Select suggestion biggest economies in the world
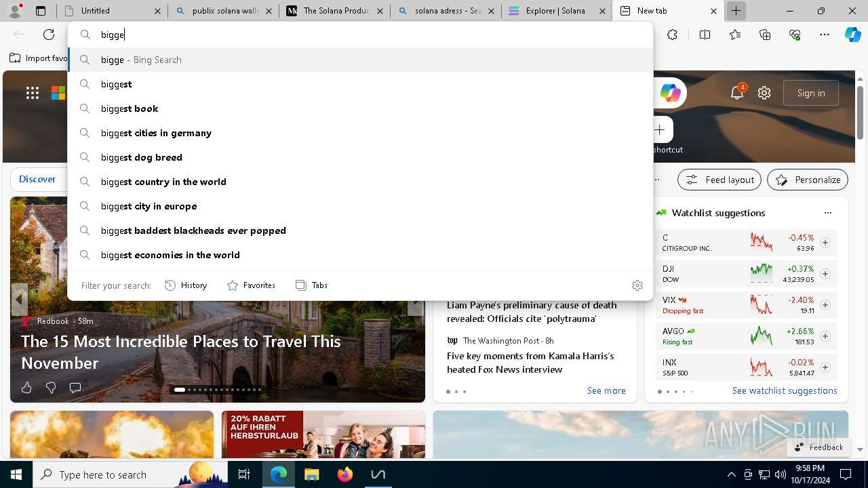868x488 pixels. [360, 255]
